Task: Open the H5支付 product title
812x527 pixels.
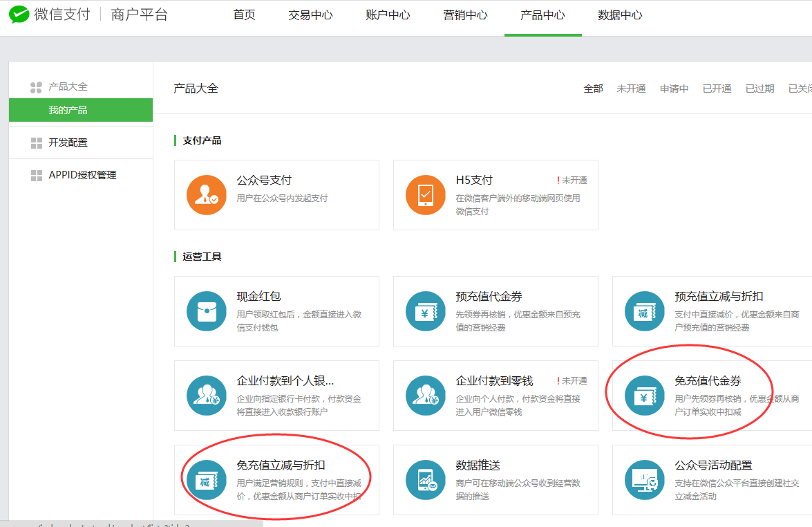Action: pyautogui.click(x=474, y=181)
